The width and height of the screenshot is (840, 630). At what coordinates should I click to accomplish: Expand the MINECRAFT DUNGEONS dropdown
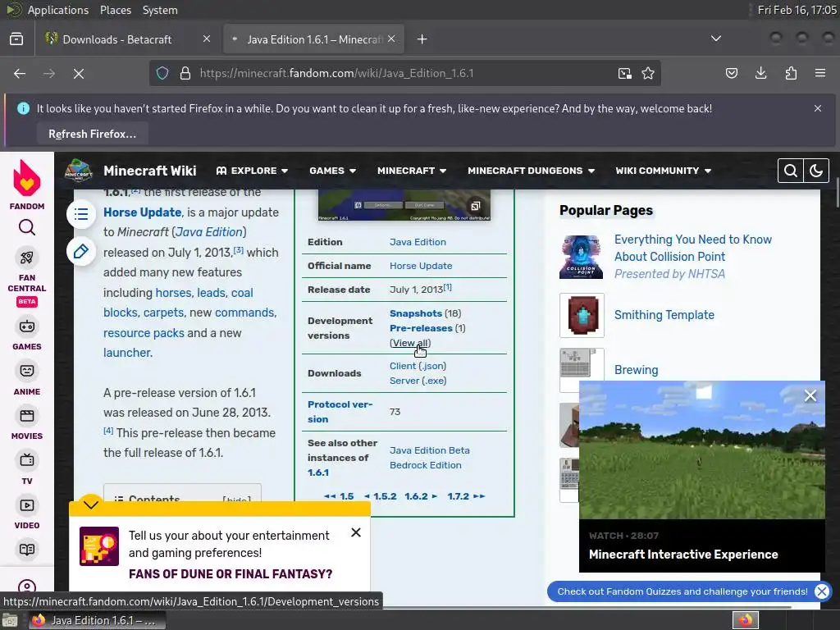pyautogui.click(x=531, y=171)
